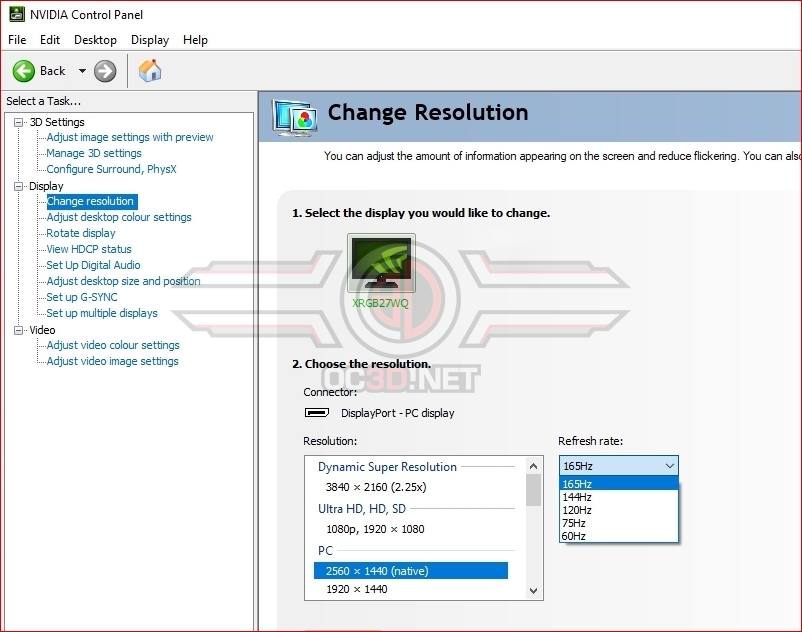Open Adjust desktop size and position
Image resolution: width=802 pixels, height=632 pixels.
point(123,281)
